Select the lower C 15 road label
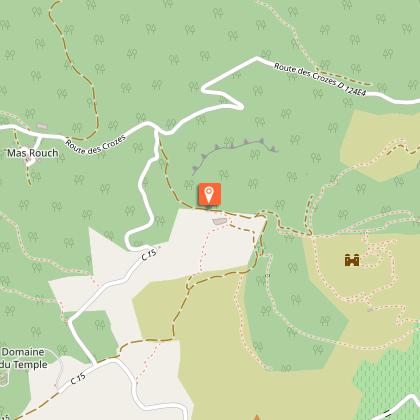This screenshot has height=420, width=420. 78,379
